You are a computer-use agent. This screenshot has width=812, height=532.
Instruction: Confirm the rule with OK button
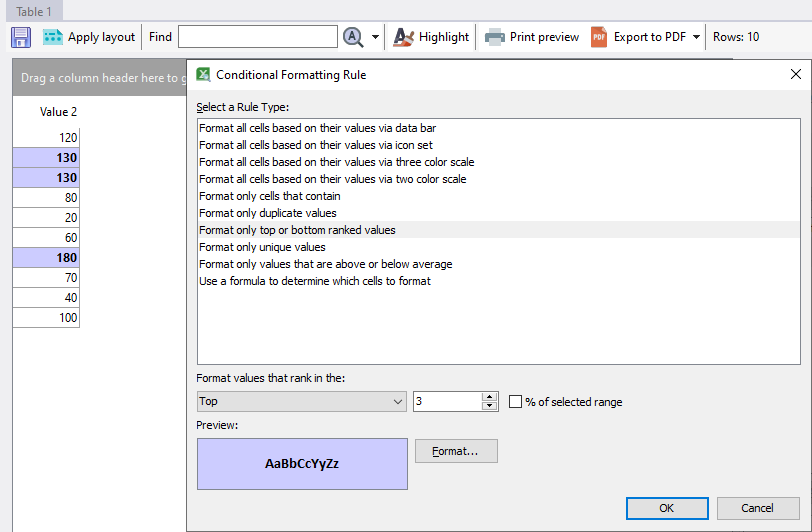click(667, 508)
